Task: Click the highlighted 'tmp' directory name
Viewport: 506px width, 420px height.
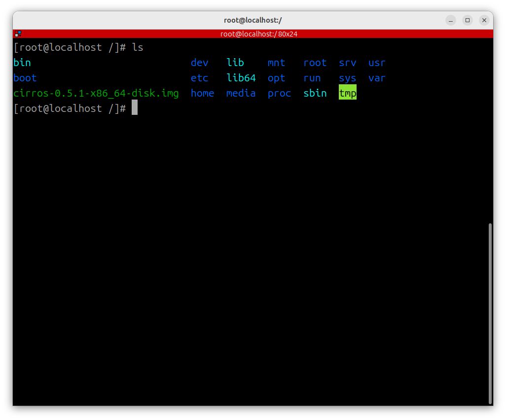Action: (348, 92)
